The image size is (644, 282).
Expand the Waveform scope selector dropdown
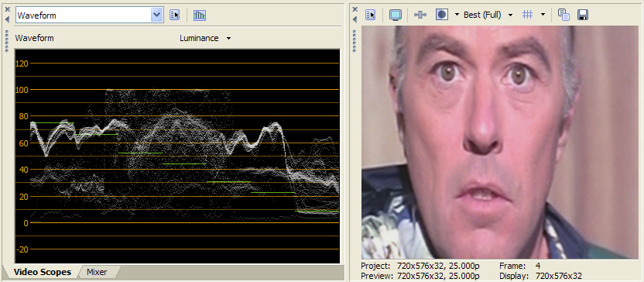(x=157, y=15)
